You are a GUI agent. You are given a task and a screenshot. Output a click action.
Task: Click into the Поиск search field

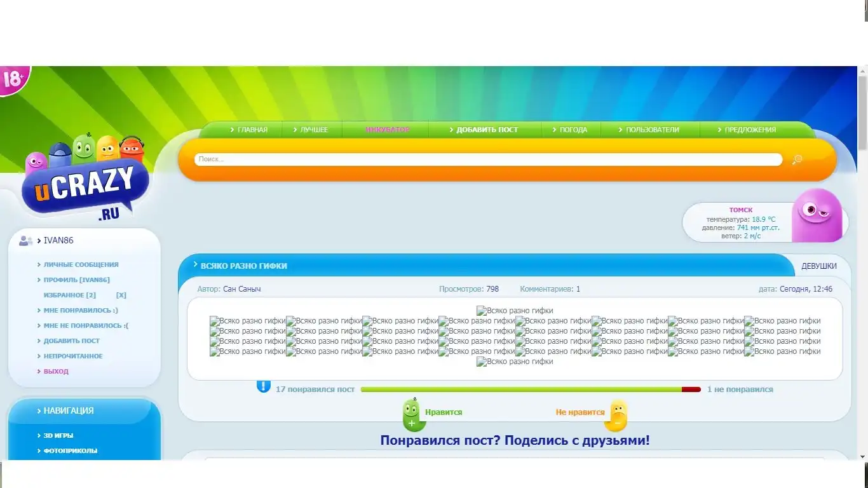(x=488, y=159)
